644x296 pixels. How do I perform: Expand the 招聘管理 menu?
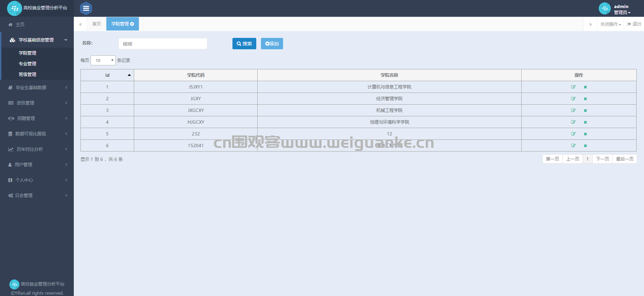pyautogui.click(x=37, y=118)
